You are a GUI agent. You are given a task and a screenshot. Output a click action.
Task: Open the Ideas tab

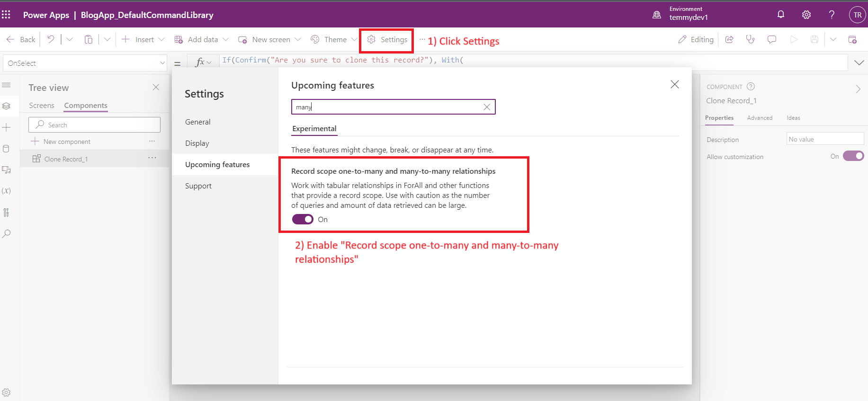pyautogui.click(x=793, y=118)
